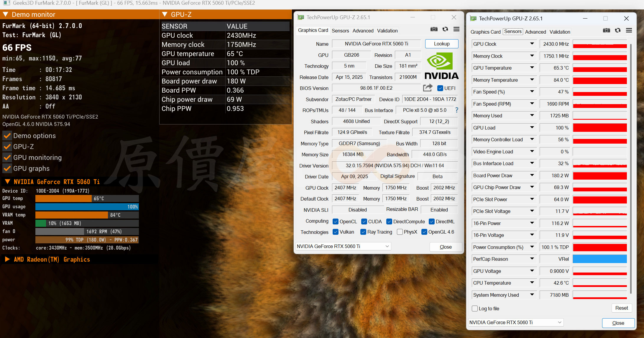The height and width of the screenshot is (338, 644).
Task: Open Board Power Draw sensor dropdown arrow
Action: click(532, 175)
